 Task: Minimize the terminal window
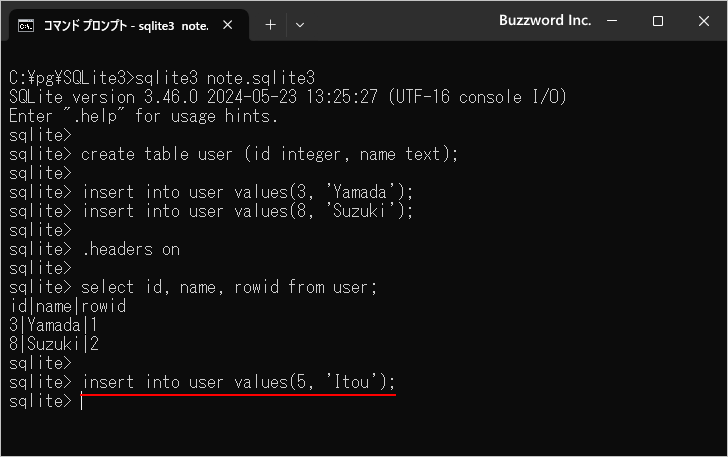[612, 21]
